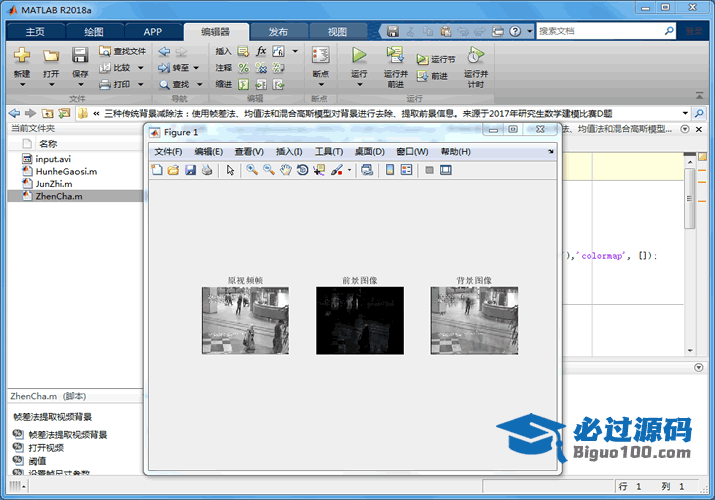
Task: Select the Pan hand tool
Action: [x=285, y=170]
